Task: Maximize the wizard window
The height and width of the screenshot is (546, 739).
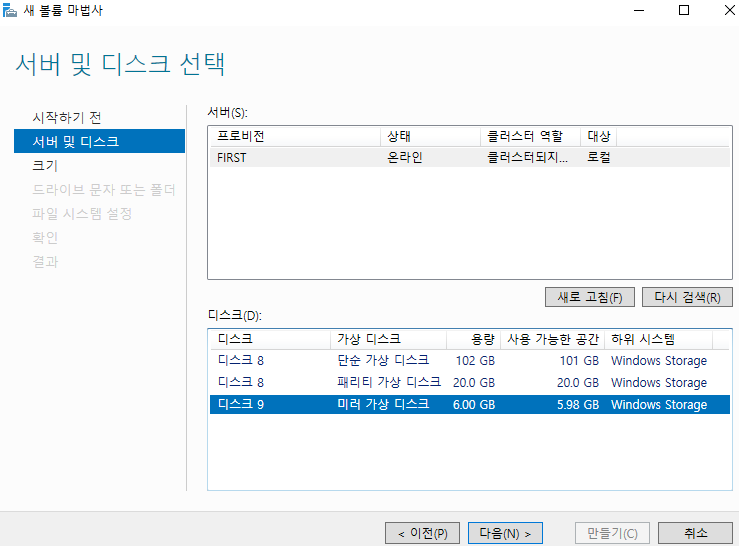Action: click(684, 10)
